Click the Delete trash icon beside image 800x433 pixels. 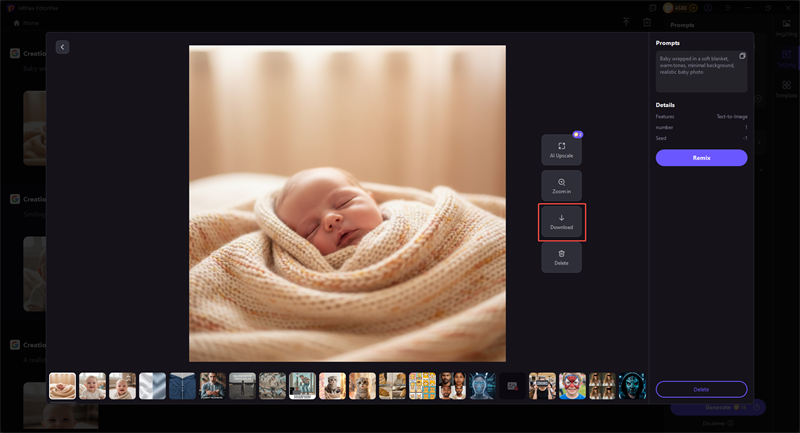(x=561, y=258)
